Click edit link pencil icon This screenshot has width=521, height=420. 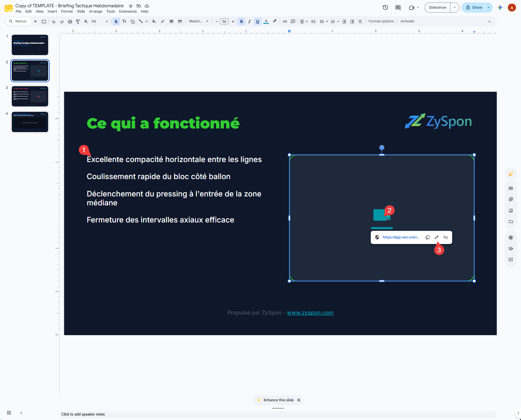coord(436,237)
